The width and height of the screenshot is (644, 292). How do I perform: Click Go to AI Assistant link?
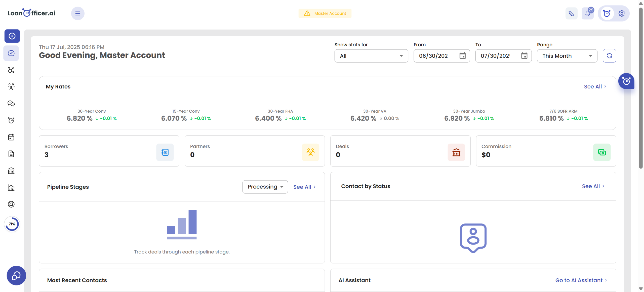tap(581, 280)
